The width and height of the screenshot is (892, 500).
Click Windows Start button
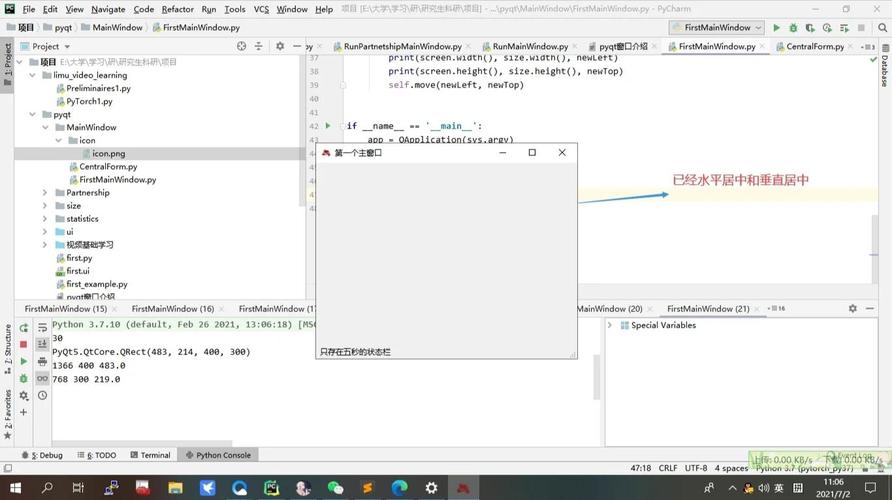pyautogui.click(x=15, y=487)
